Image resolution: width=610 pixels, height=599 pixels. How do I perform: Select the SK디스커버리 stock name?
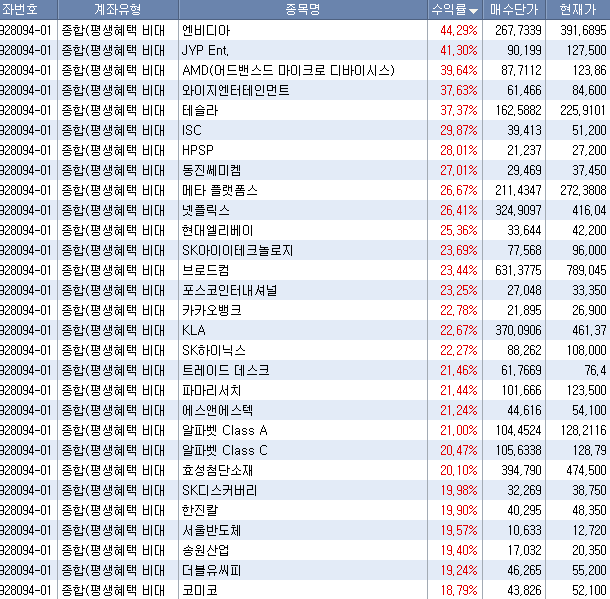[x=220, y=490]
